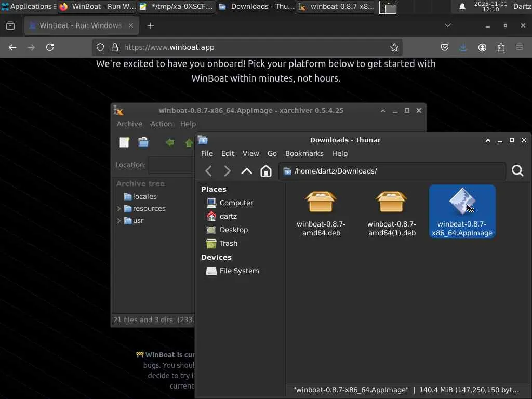Click xarchiver Location field
The image size is (532, 399).
pyautogui.click(x=171, y=165)
